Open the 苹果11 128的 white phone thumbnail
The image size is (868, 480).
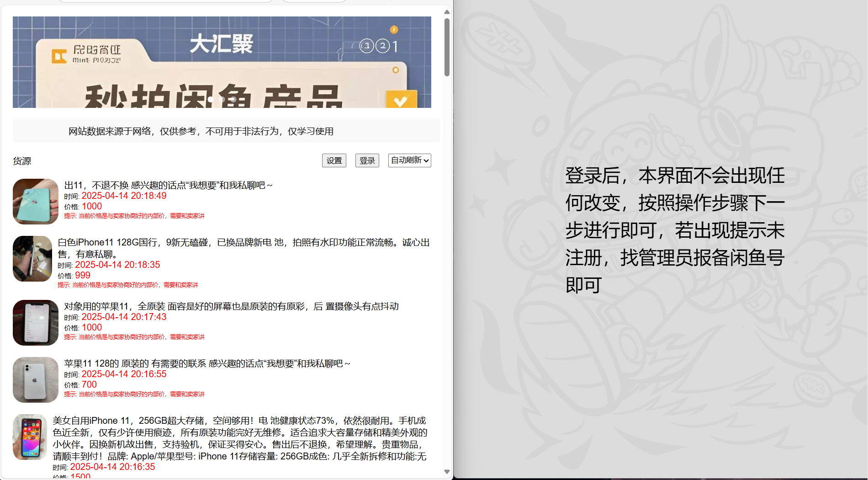36,380
